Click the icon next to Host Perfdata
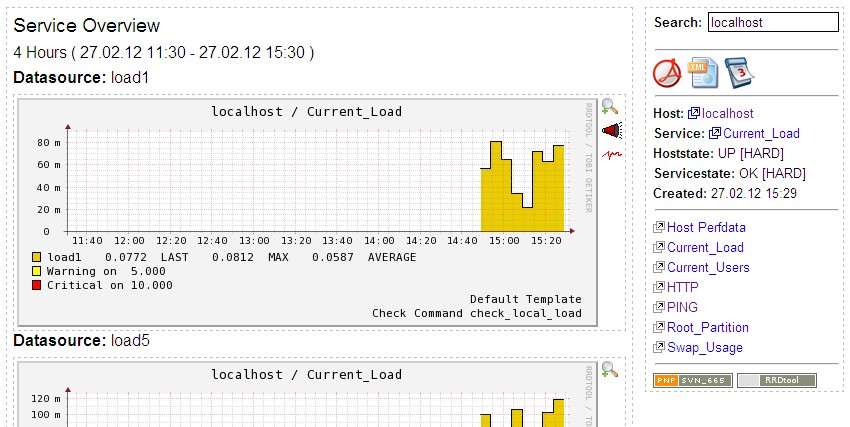 pyautogui.click(x=659, y=227)
